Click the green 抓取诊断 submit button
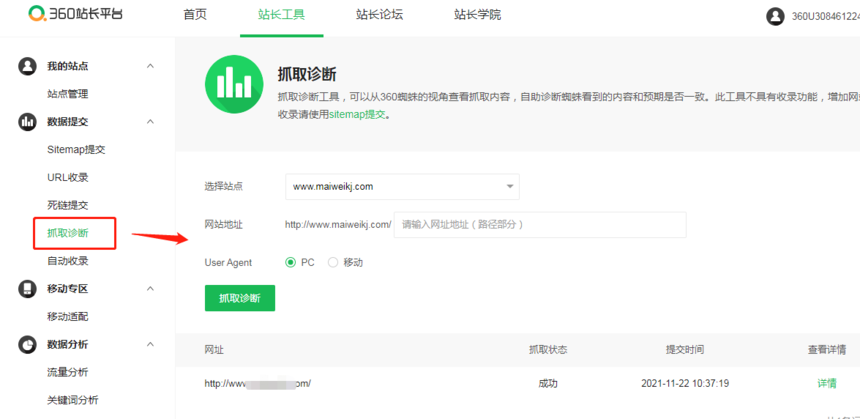This screenshot has width=860, height=419. click(x=240, y=298)
